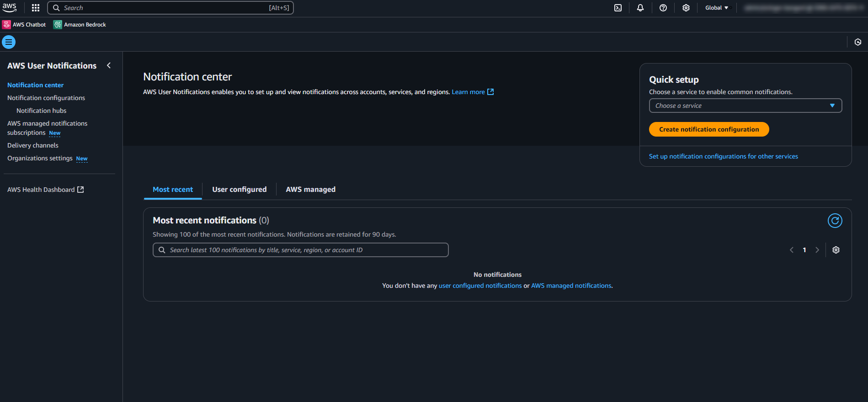868x402 pixels.
Task: Focus the search latest 100 notifications field
Action: coord(301,250)
